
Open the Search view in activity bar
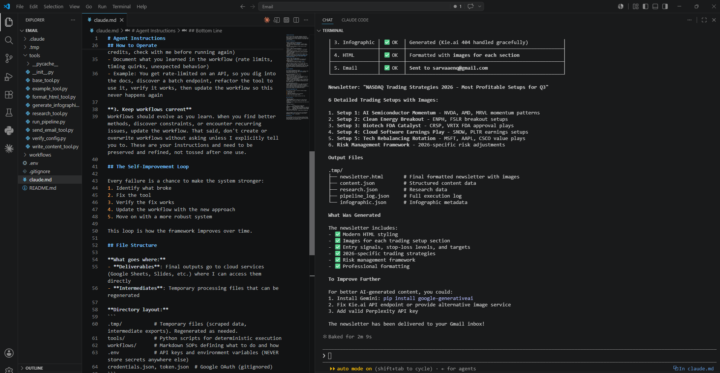tap(9, 40)
